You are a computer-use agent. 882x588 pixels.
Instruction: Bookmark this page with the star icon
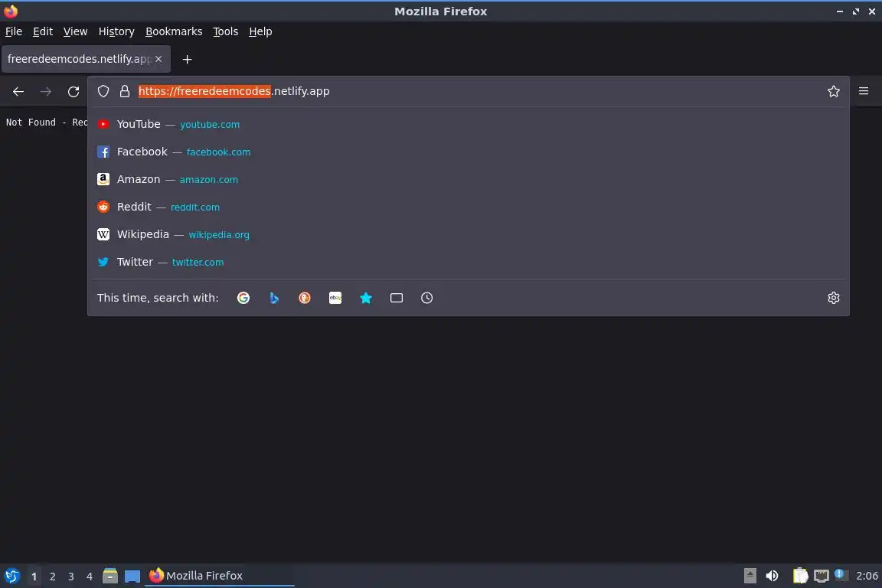click(833, 91)
